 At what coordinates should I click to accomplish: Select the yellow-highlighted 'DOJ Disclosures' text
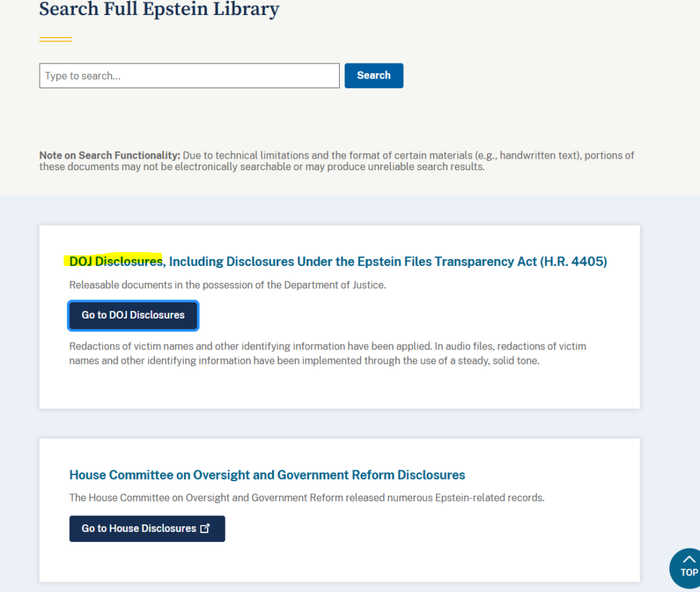click(113, 261)
